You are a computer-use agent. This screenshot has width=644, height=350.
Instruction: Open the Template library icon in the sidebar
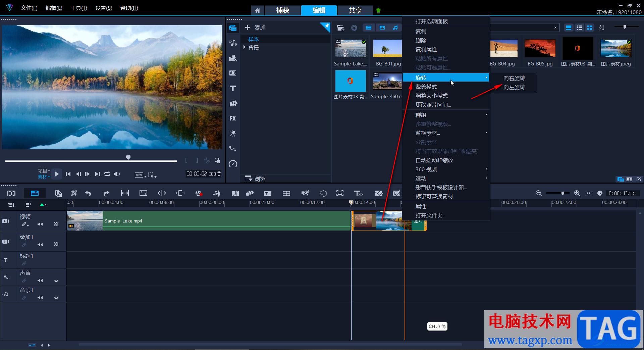[x=233, y=58]
